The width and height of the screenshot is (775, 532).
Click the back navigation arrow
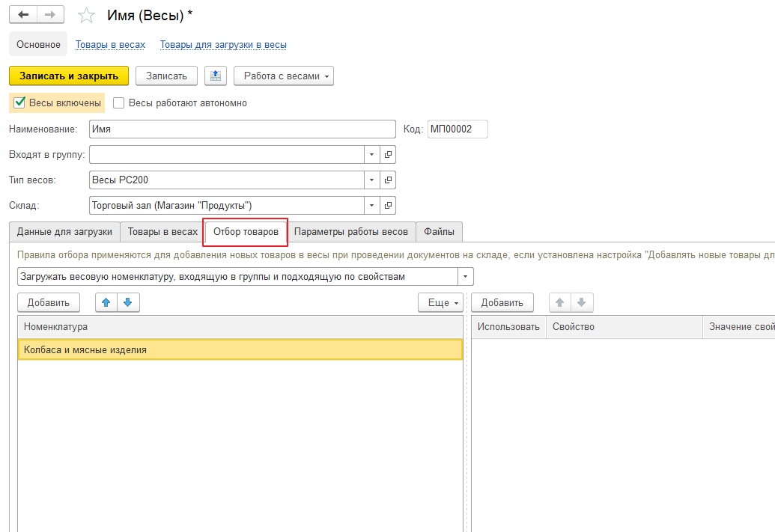tap(22, 15)
